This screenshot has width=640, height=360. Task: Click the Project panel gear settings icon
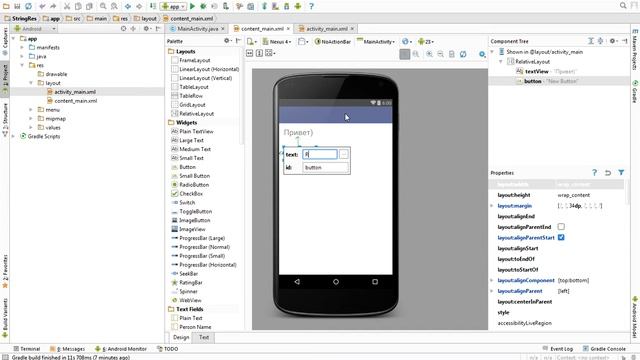point(146,29)
